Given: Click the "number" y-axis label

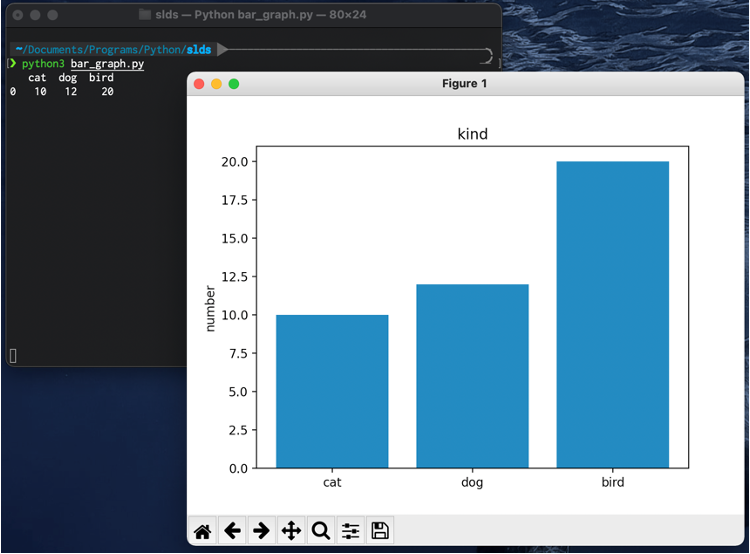Looking at the screenshot, I should pyautogui.click(x=210, y=307).
